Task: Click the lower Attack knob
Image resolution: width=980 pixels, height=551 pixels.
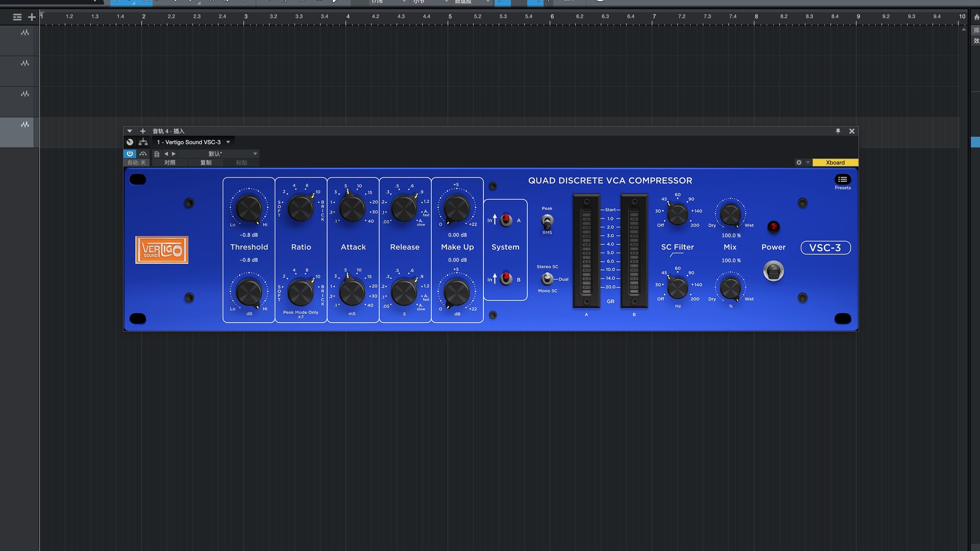Action: point(352,292)
